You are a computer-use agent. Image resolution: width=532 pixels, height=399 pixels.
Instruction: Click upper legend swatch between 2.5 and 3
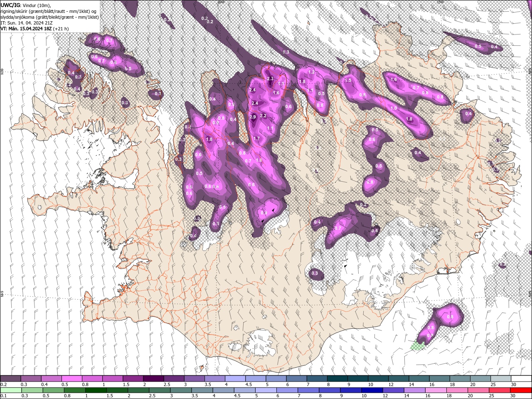(174, 379)
